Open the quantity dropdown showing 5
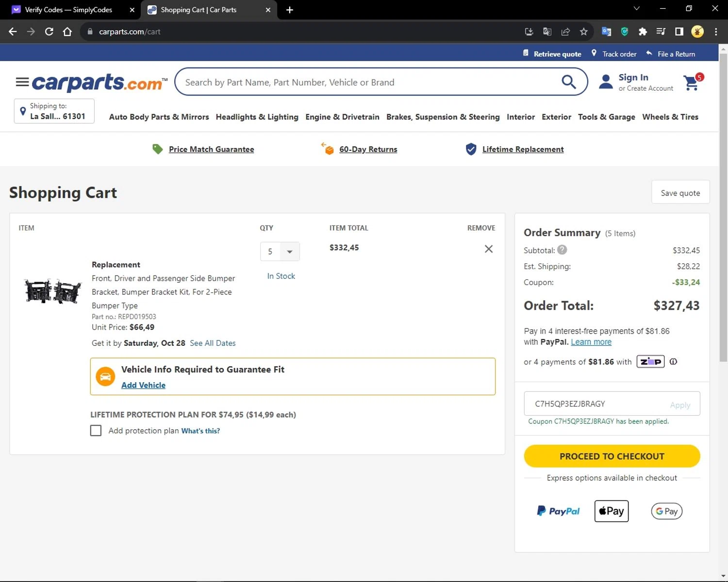Image resolution: width=728 pixels, height=582 pixels. tap(280, 252)
